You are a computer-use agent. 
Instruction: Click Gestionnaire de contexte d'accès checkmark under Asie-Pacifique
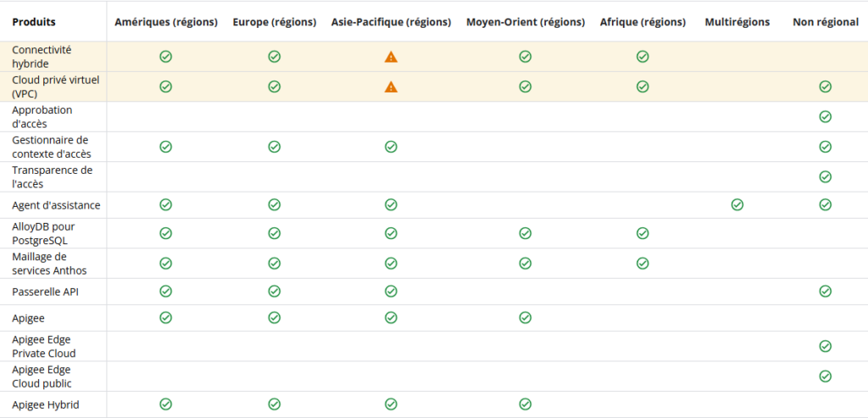tap(391, 147)
